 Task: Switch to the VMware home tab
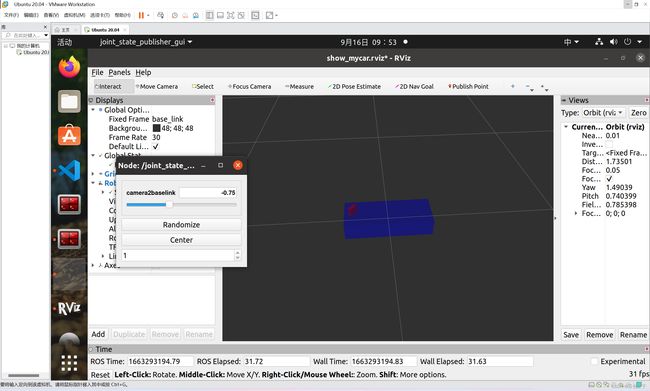point(66,30)
